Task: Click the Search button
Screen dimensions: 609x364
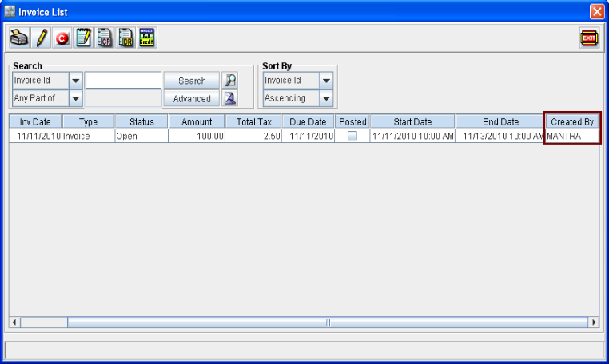Action: (192, 81)
